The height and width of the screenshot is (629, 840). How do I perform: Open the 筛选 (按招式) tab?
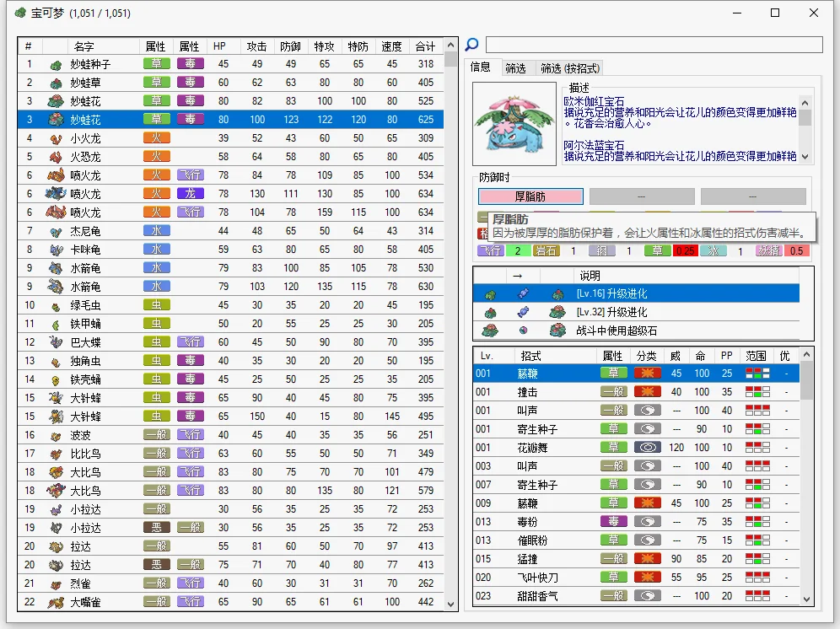point(569,68)
